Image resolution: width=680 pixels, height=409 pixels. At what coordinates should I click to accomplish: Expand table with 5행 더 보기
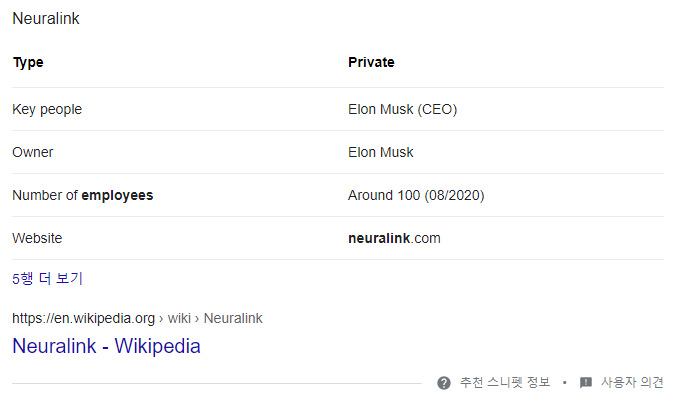[47, 278]
